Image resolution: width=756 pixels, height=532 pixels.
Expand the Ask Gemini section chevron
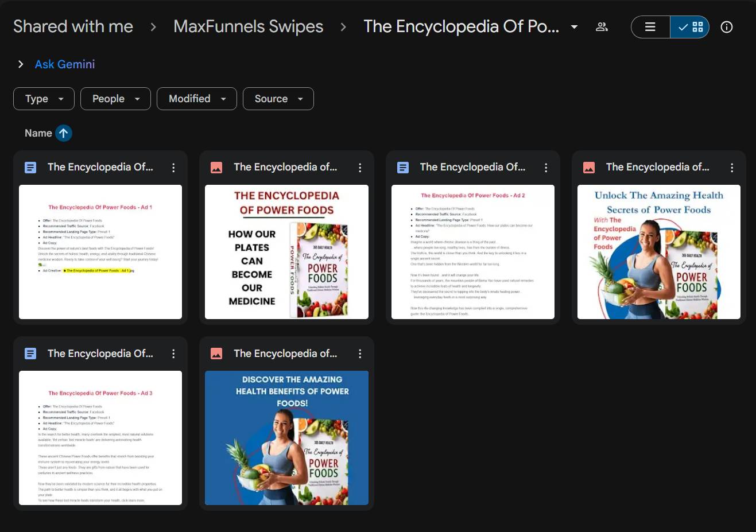click(21, 64)
